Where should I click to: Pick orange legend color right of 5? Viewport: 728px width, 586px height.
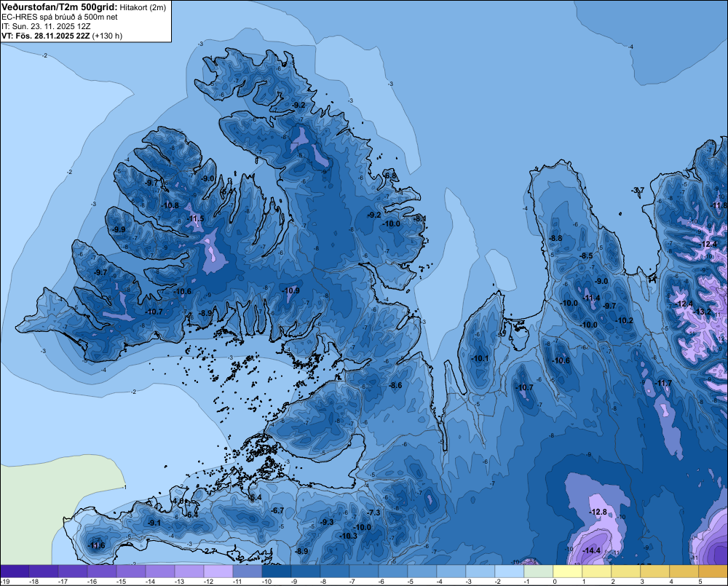(x=713, y=571)
